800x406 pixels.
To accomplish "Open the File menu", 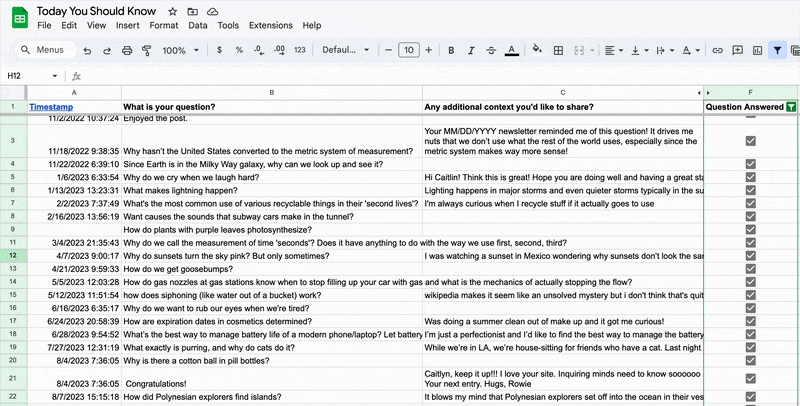I will point(44,25).
